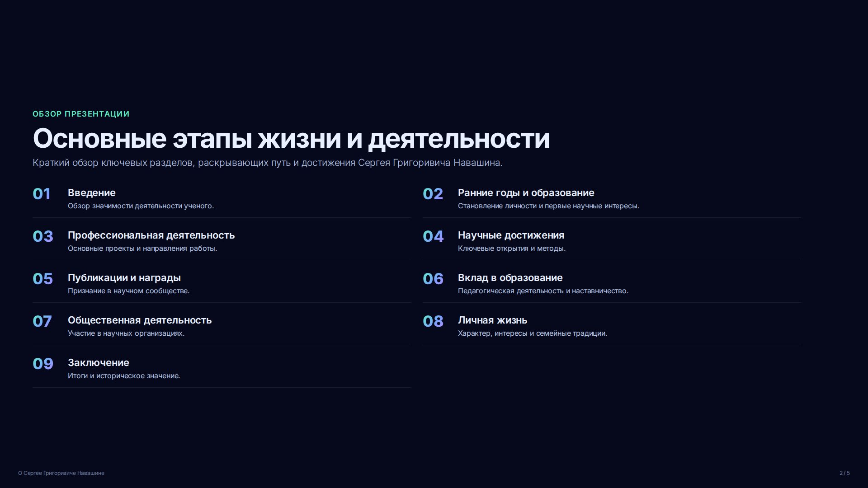Select 'Научные достижения' heading
Viewport: 868px width, 488px height.
point(511,235)
